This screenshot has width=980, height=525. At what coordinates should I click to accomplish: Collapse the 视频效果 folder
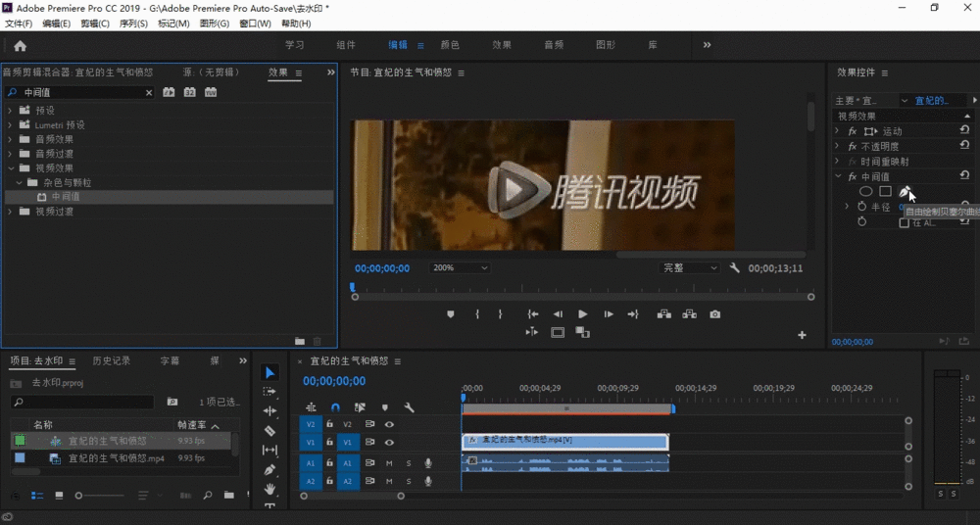[x=10, y=168]
